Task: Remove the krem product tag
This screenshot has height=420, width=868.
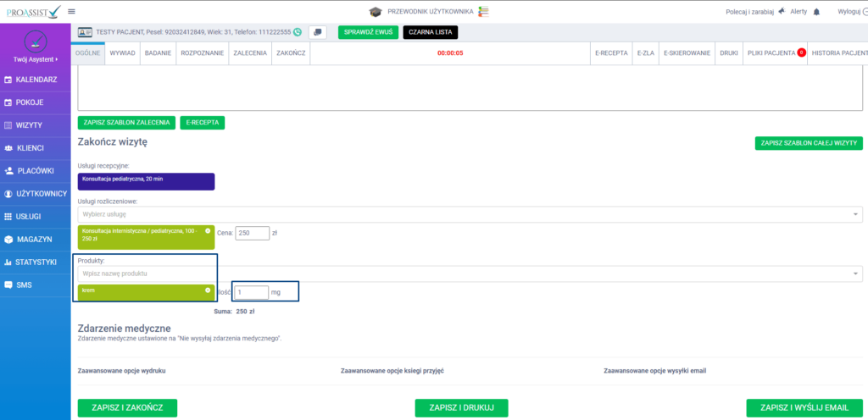Action: point(208,290)
